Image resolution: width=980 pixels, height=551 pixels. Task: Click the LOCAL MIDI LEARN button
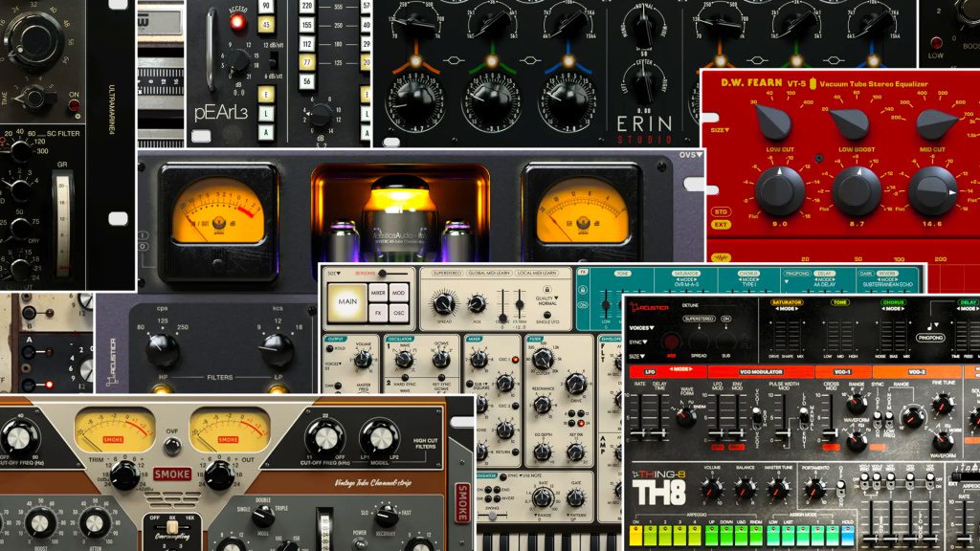click(x=537, y=273)
